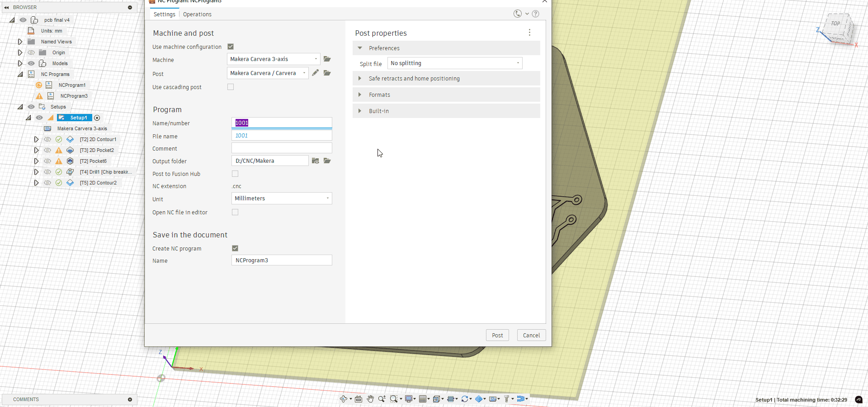This screenshot has width=868, height=407.
Task: Click the clock history icon in dialog
Action: coord(518,14)
